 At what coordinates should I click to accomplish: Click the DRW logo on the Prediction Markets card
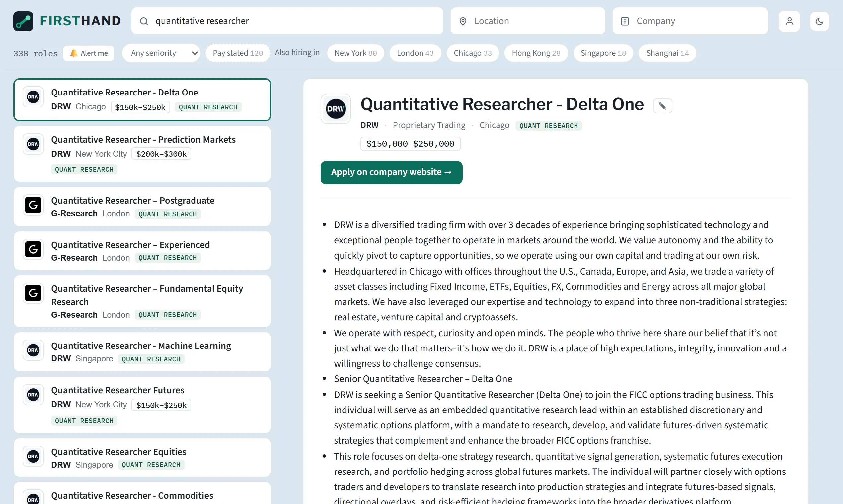pyautogui.click(x=33, y=144)
